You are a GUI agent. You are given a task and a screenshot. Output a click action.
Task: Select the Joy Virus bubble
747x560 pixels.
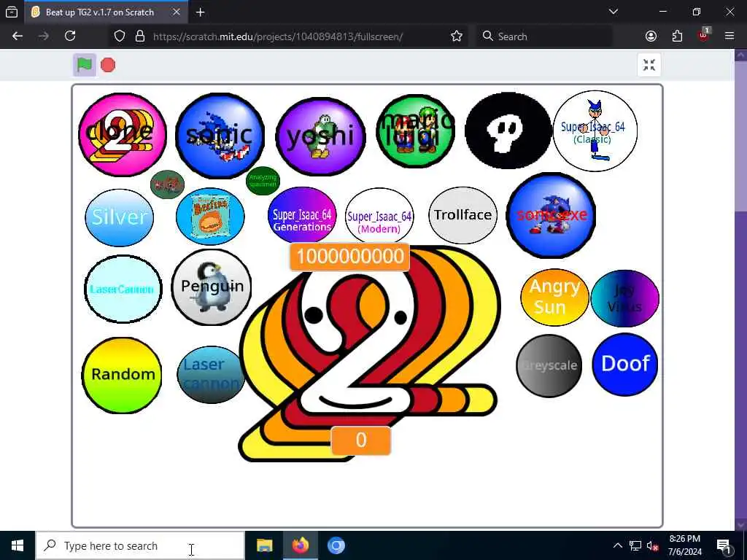coord(624,298)
